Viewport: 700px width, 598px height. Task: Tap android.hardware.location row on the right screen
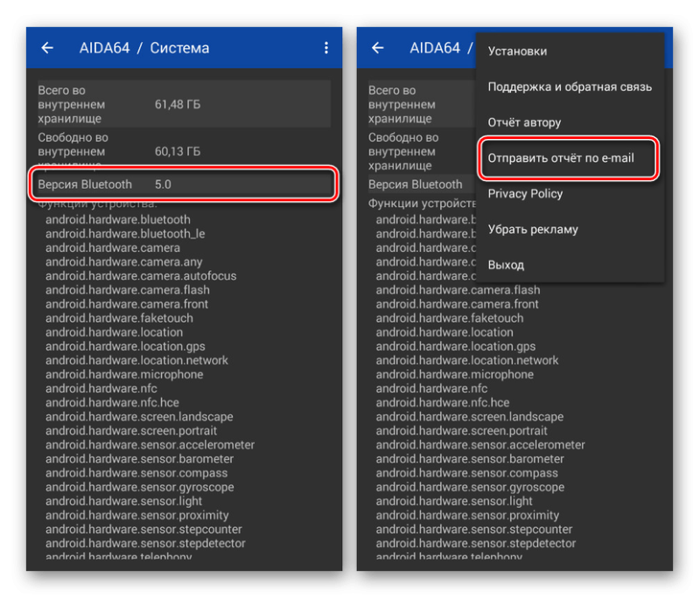click(444, 332)
